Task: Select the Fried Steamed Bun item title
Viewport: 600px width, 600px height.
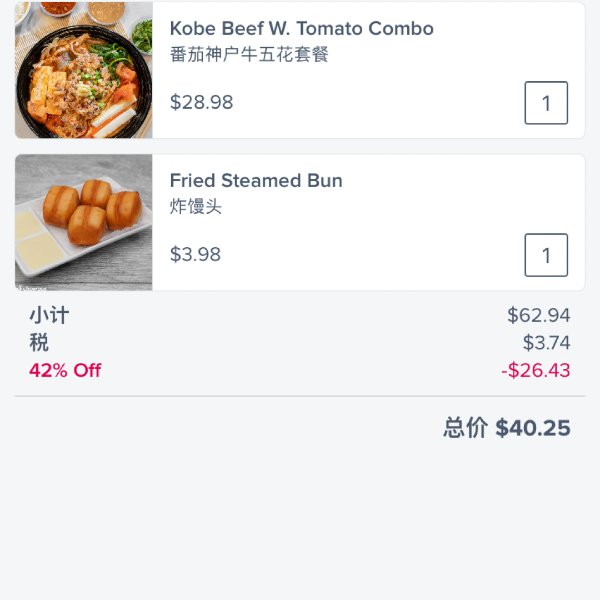Action: point(256,181)
